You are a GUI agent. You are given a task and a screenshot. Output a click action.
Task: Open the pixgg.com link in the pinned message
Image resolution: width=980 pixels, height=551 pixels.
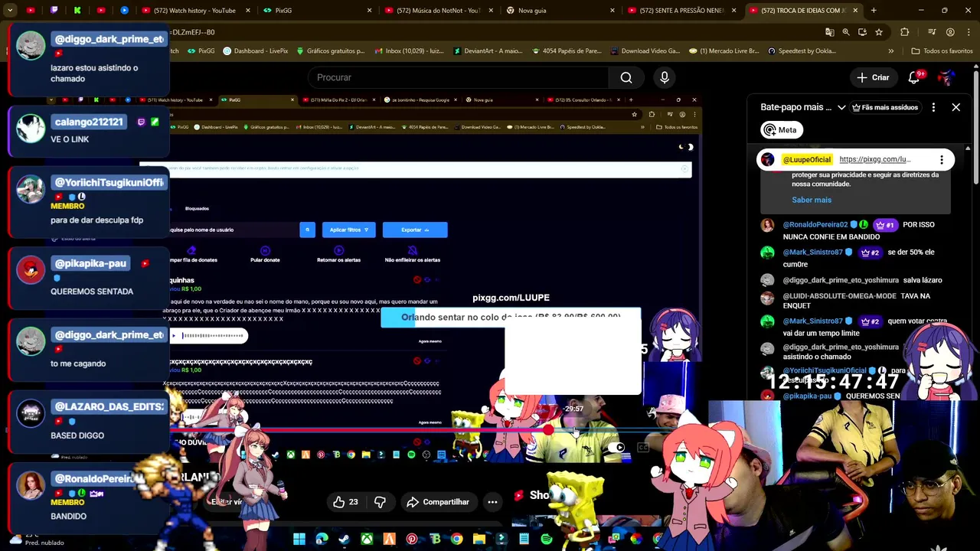click(874, 159)
